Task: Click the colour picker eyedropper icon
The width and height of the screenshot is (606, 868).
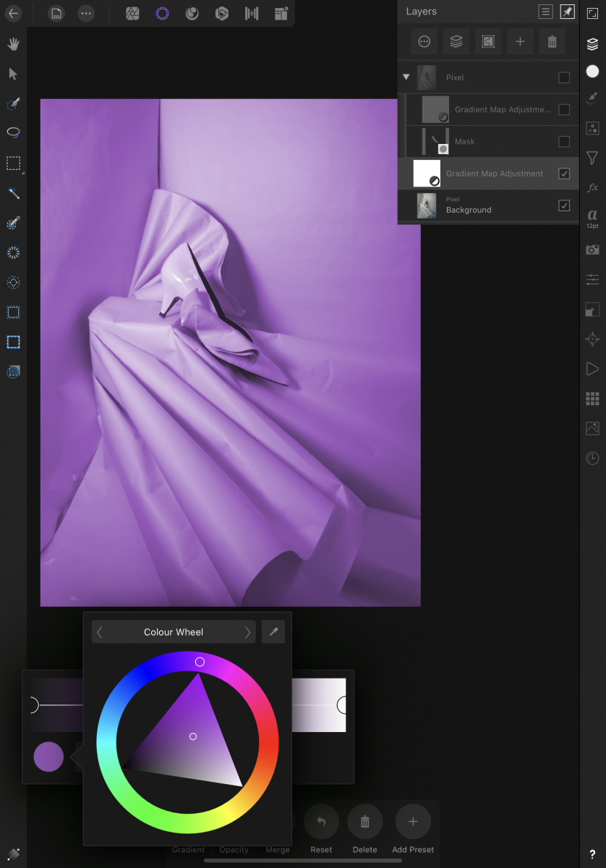Action: [273, 632]
